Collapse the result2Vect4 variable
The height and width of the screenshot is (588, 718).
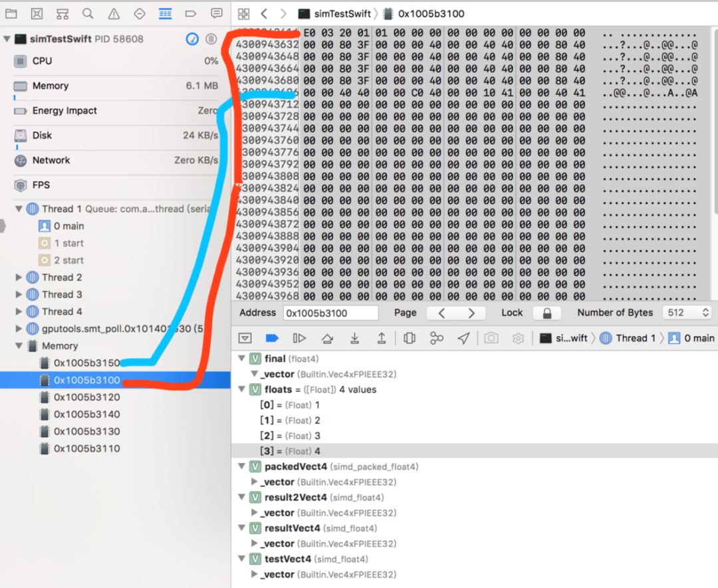pyautogui.click(x=241, y=498)
